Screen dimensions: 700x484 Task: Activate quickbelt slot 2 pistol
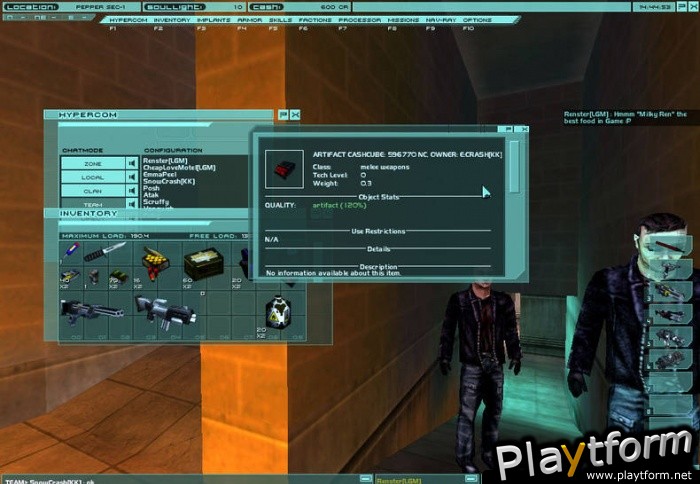coord(669,269)
